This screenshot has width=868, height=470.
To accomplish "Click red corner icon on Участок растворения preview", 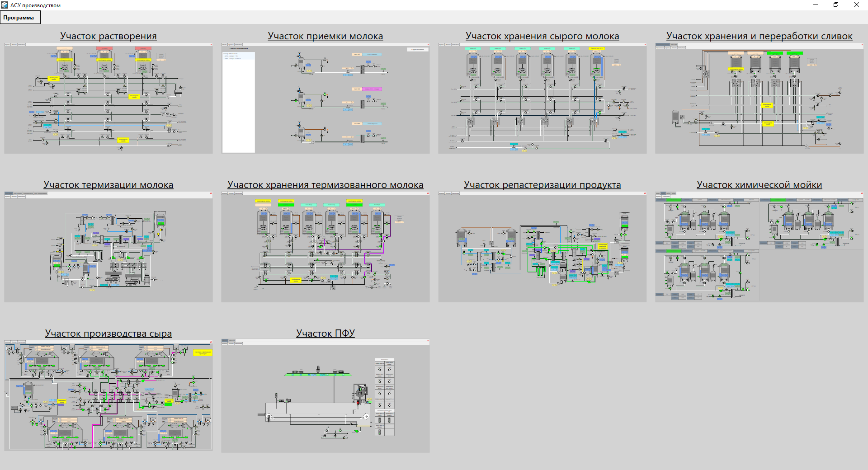I will click(x=211, y=45).
